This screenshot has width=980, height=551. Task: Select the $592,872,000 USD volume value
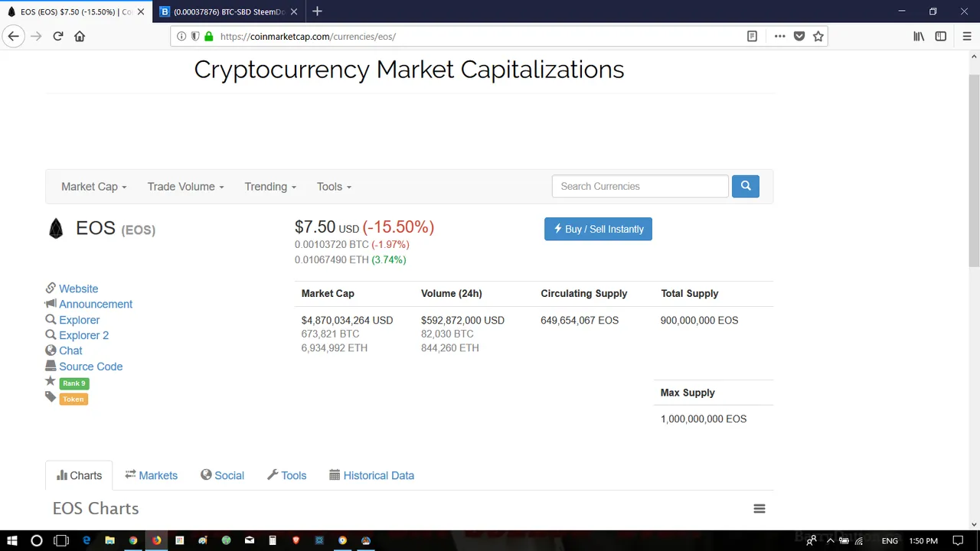coord(462,320)
